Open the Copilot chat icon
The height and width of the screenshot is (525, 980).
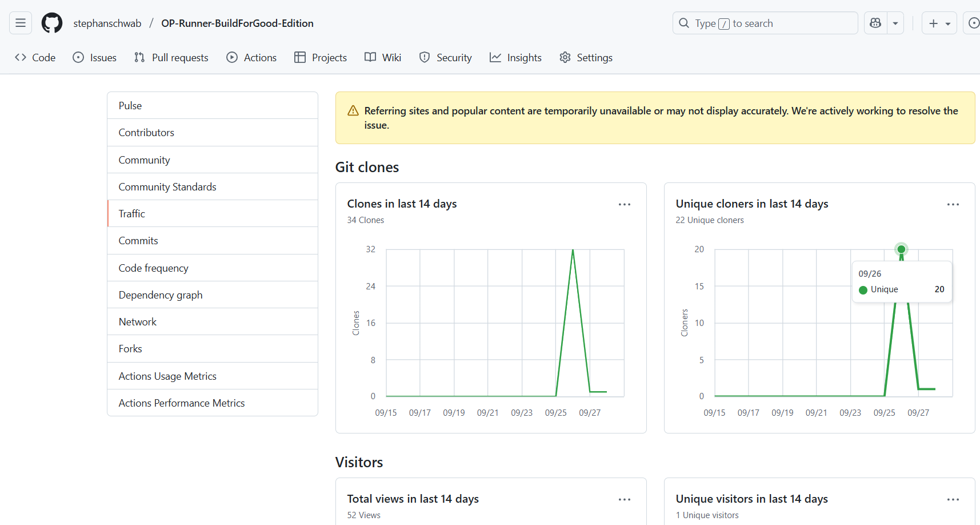pos(875,23)
